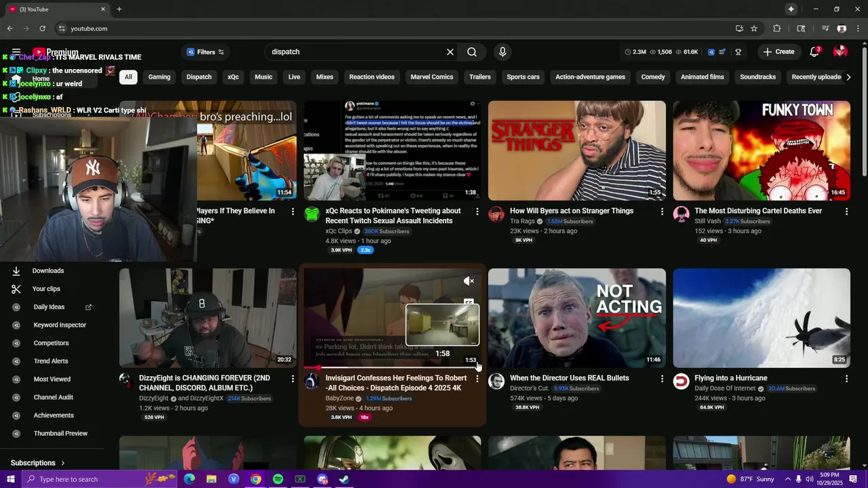The width and height of the screenshot is (868, 488).
Task: Select the Soundtracks chip
Action: pyautogui.click(x=757, y=77)
